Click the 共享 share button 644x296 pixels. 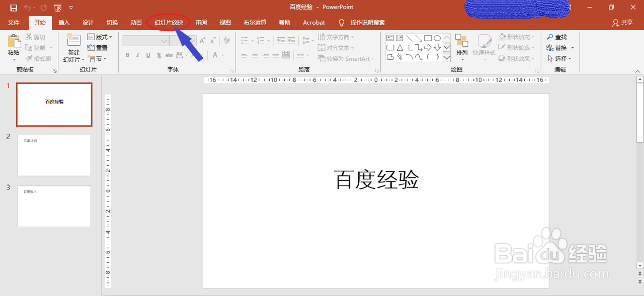(623, 23)
